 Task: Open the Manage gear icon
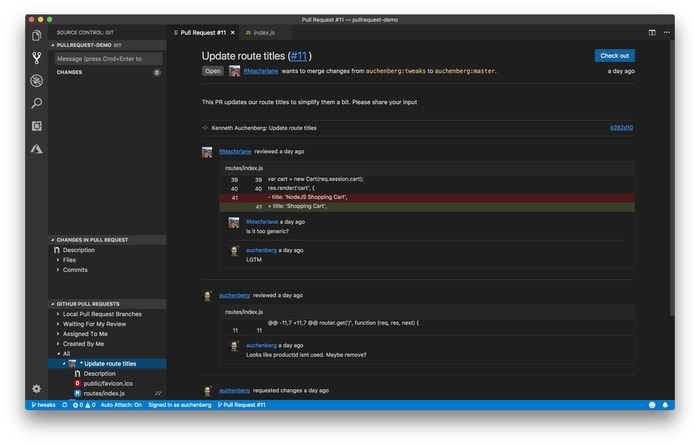(37, 388)
